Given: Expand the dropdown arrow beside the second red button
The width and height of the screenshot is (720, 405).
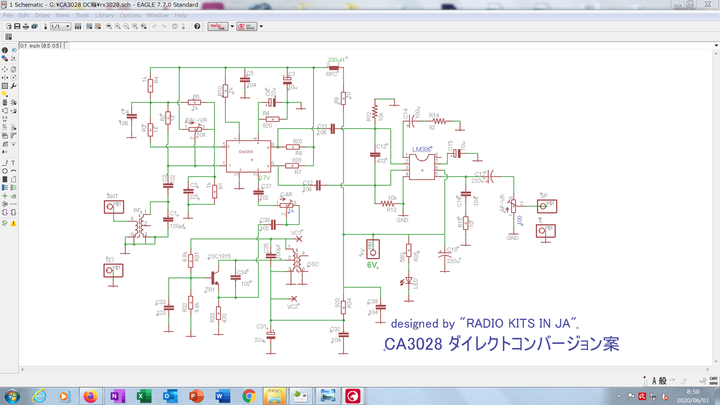Looking at the screenshot, I should point(261,26).
